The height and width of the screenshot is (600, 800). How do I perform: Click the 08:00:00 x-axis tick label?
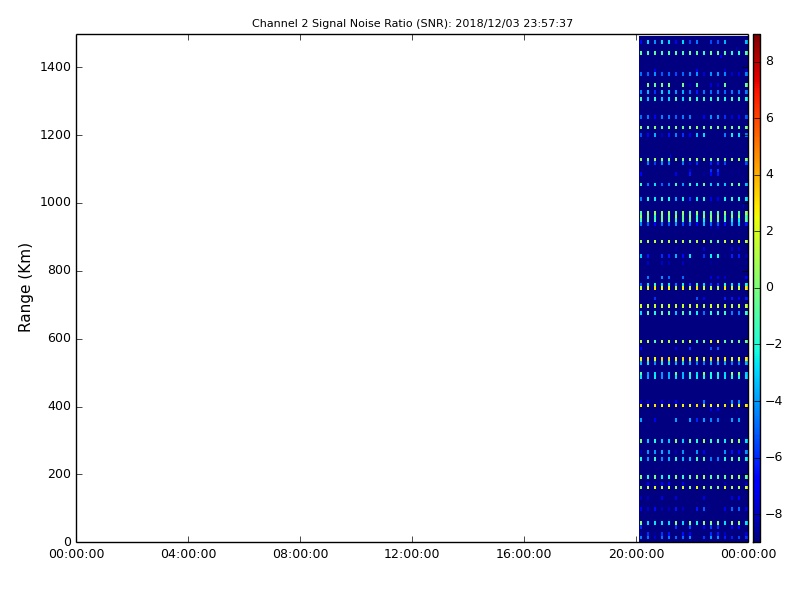tap(301, 554)
